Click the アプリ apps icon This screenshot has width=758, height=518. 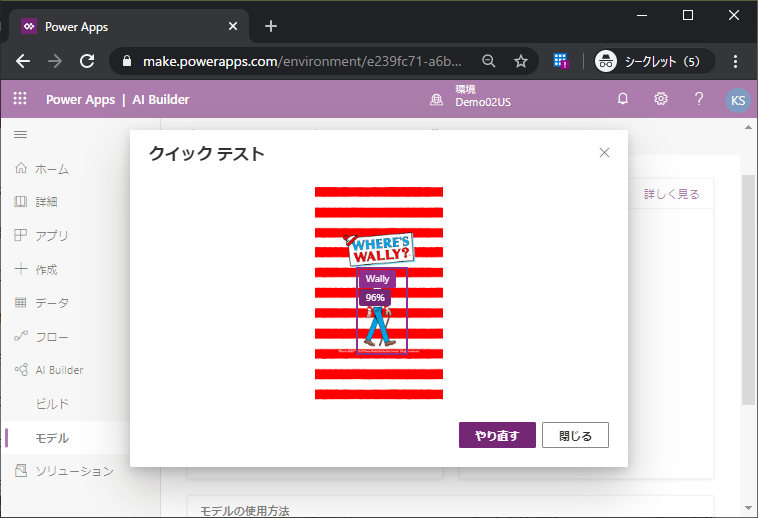[21, 235]
